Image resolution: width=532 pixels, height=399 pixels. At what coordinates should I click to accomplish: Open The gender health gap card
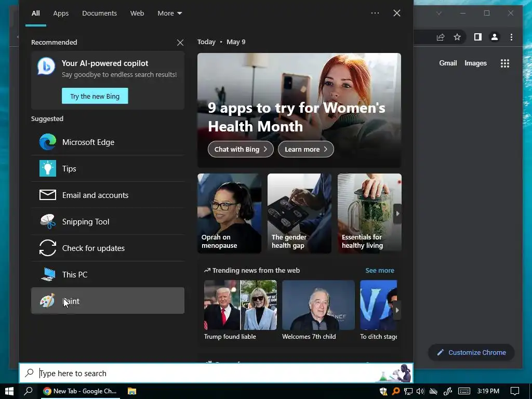[x=299, y=214]
